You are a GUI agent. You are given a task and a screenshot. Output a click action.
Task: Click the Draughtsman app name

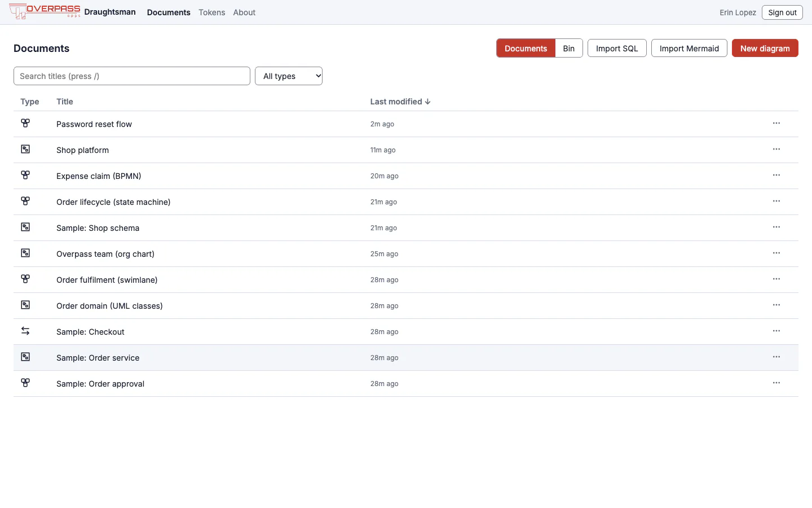pos(110,12)
